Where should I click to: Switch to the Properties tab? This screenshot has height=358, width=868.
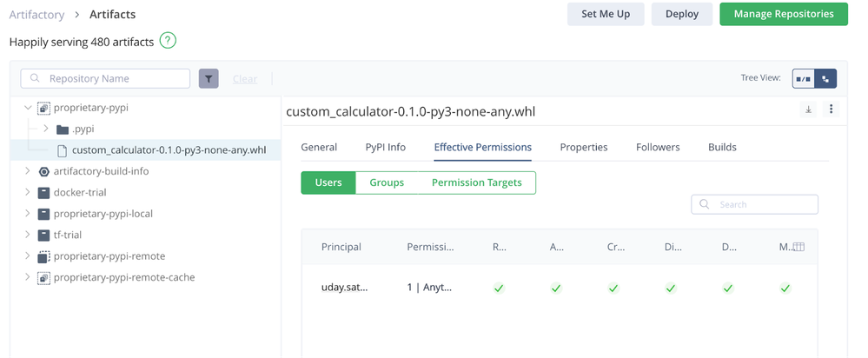tap(583, 147)
